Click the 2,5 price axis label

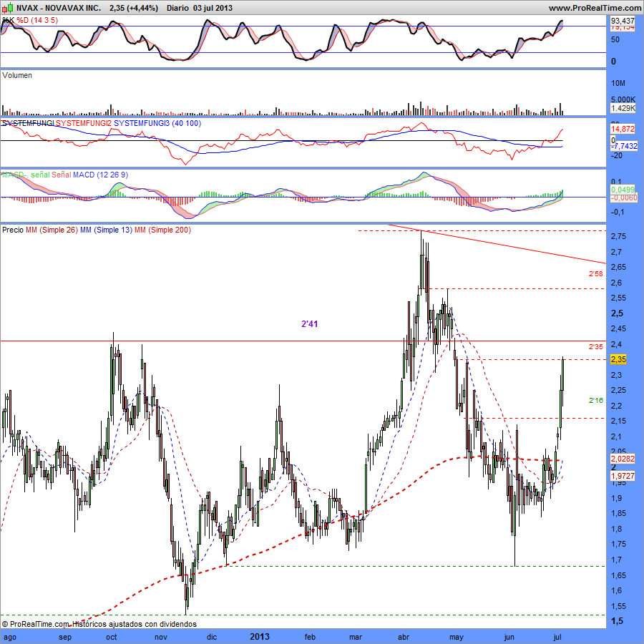click(x=618, y=313)
